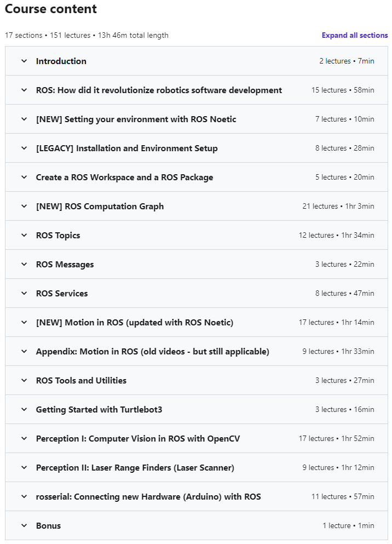392x544 pixels.
Task: Open chevron beside Perception I: Computer Vision
Action: [x=24, y=438]
